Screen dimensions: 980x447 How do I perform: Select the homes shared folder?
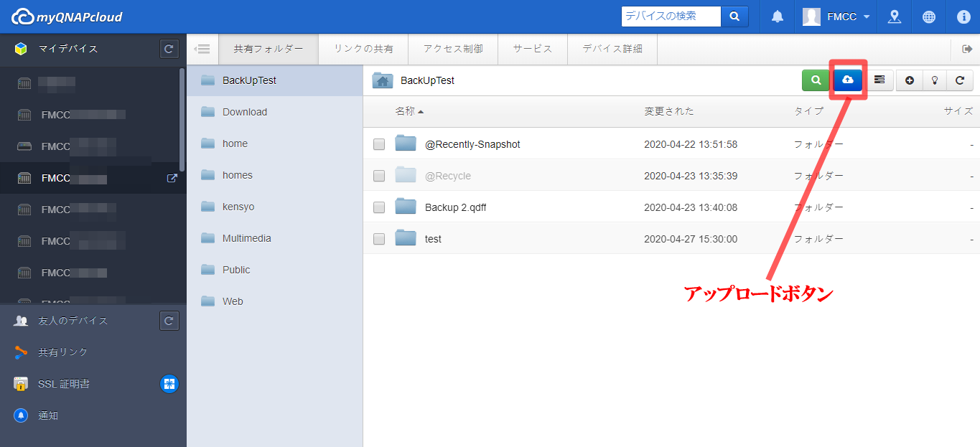click(275, 175)
